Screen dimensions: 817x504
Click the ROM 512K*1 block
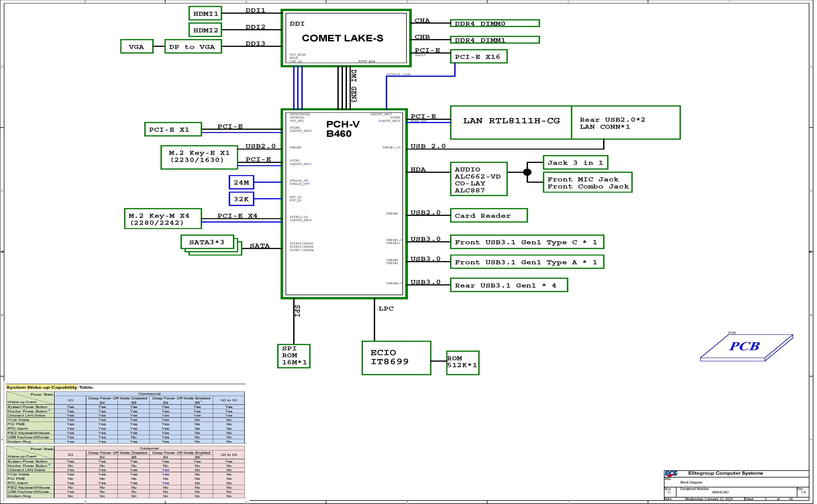[x=463, y=363]
